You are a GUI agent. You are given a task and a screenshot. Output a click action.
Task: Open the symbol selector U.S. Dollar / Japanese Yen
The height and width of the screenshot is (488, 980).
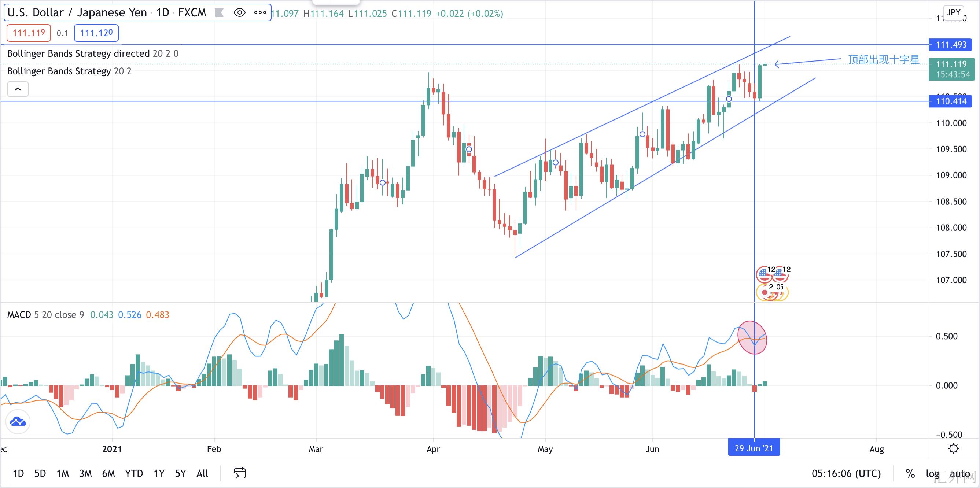click(x=77, y=12)
